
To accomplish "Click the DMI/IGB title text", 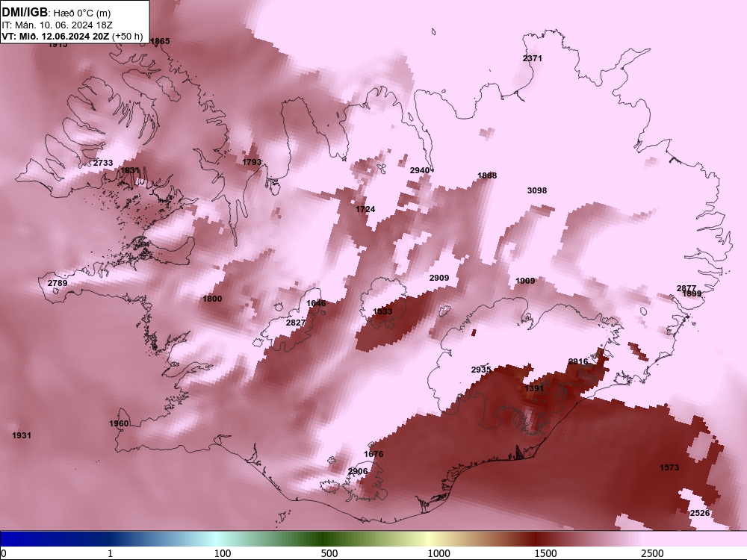I will pyautogui.click(x=25, y=13).
